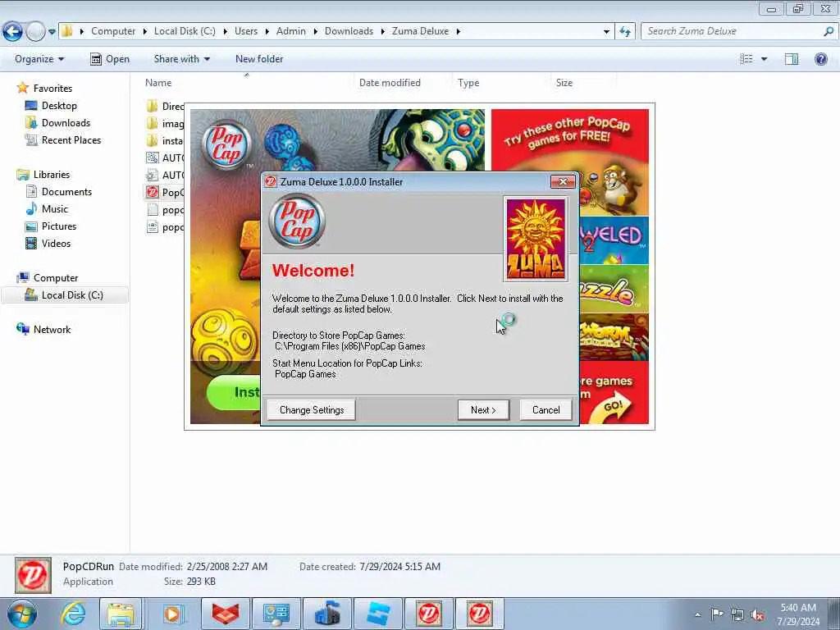The image size is (840, 630).
Task: Open Desktop in the navigation pane
Action: click(59, 106)
